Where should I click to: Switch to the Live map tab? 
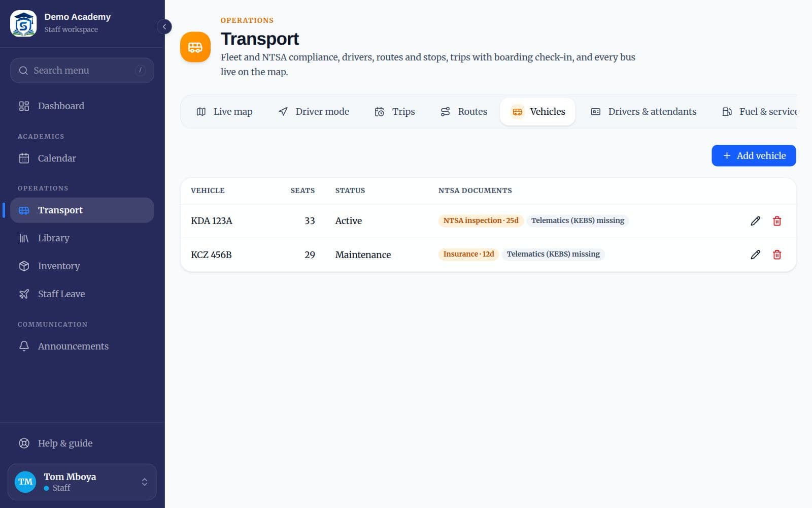pyautogui.click(x=224, y=112)
